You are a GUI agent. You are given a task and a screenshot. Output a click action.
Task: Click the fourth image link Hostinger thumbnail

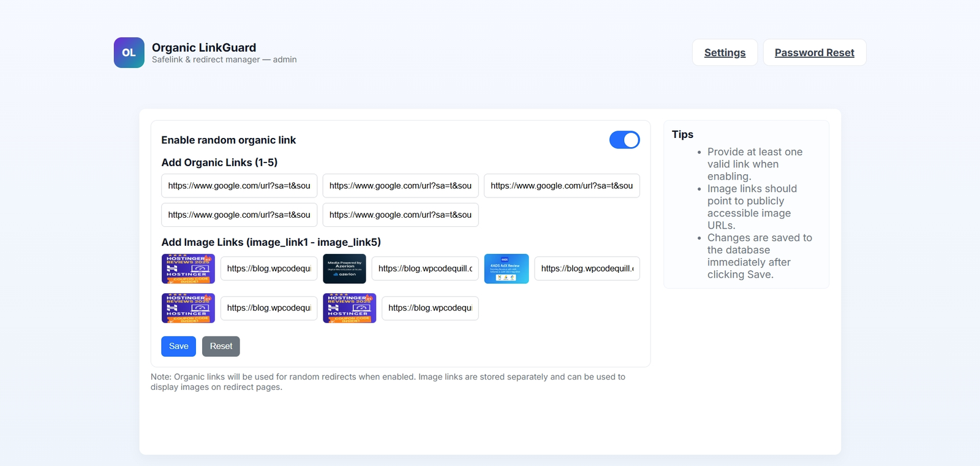188,308
